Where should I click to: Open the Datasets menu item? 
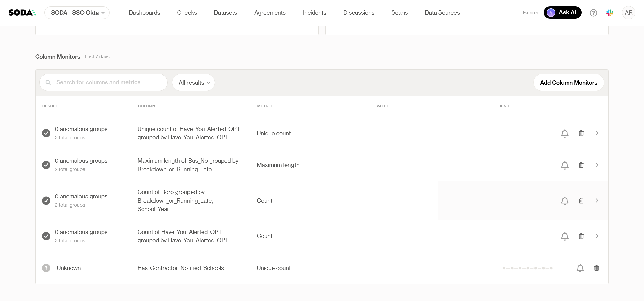[x=225, y=13]
